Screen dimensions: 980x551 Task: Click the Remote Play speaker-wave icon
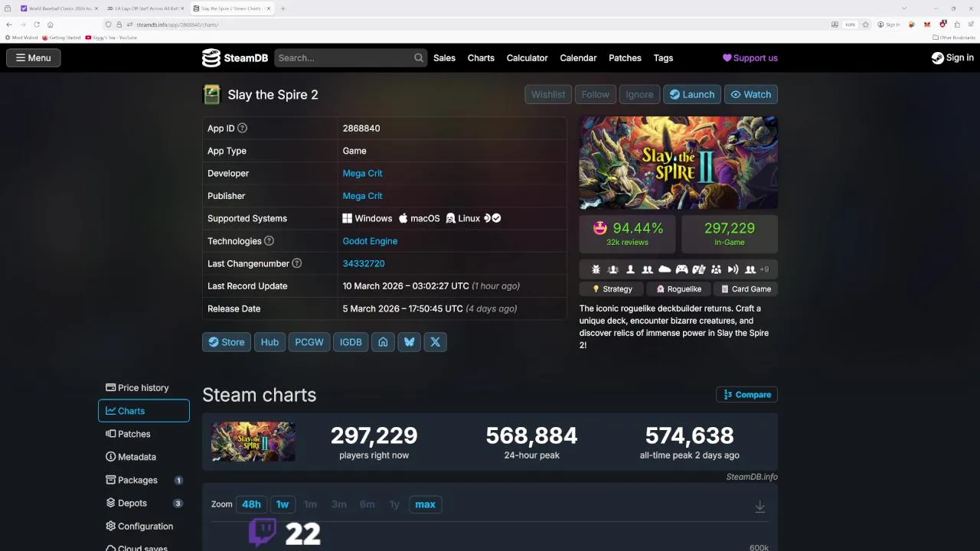click(733, 269)
